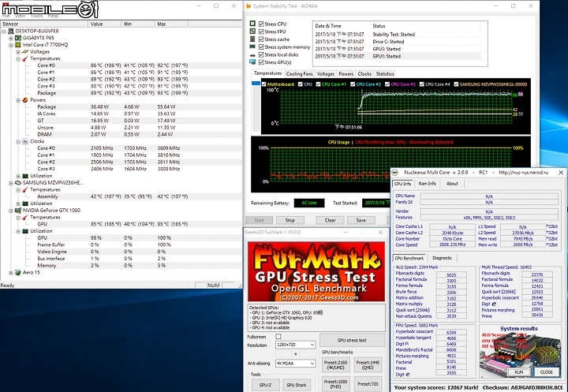568x392 pixels.
Task: Toggle the Stress system memory checkbox
Action: [x=261, y=47]
